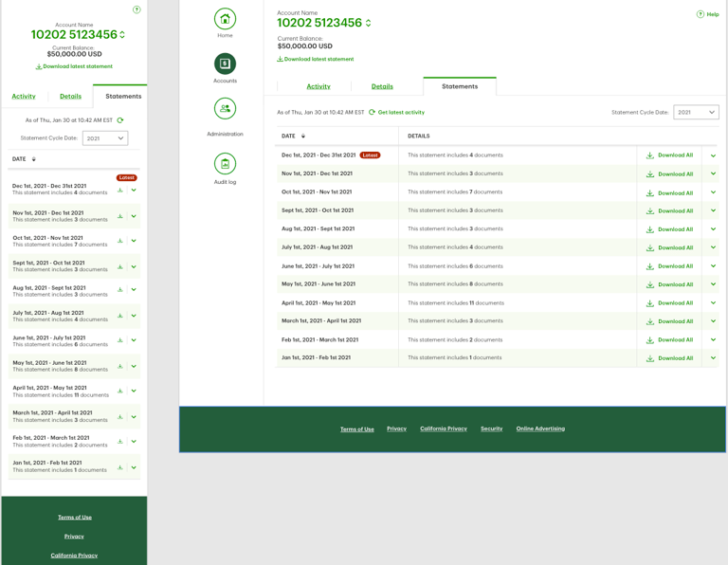
Task: Click Download All for July 1st–Aug 1st 2021
Action: pos(669,248)
